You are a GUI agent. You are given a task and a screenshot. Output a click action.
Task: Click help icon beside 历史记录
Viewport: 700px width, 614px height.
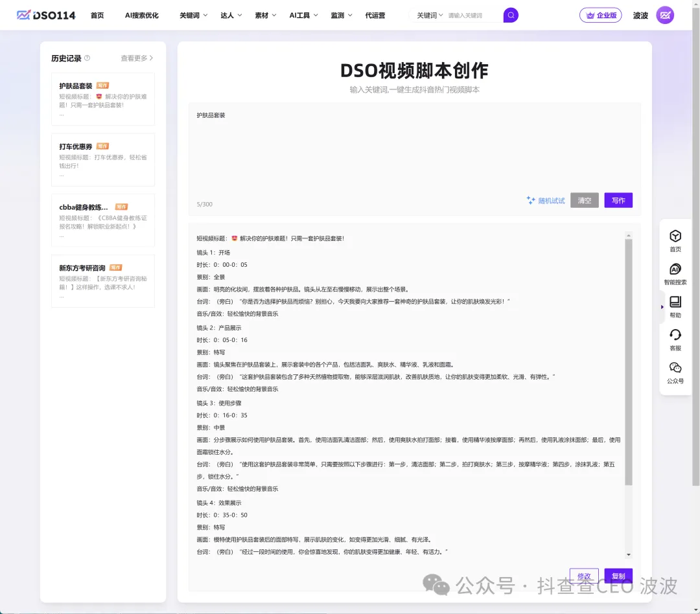click(x=87, y=58)
